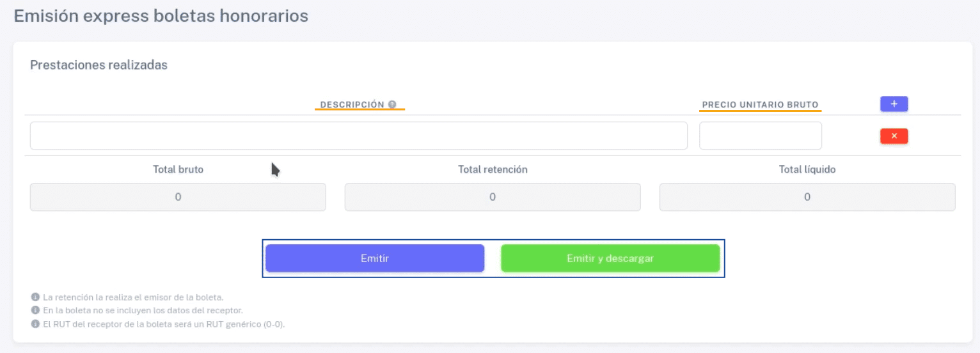
Task: Focus the Precio unitario bruto input
Action: [761, 136]
